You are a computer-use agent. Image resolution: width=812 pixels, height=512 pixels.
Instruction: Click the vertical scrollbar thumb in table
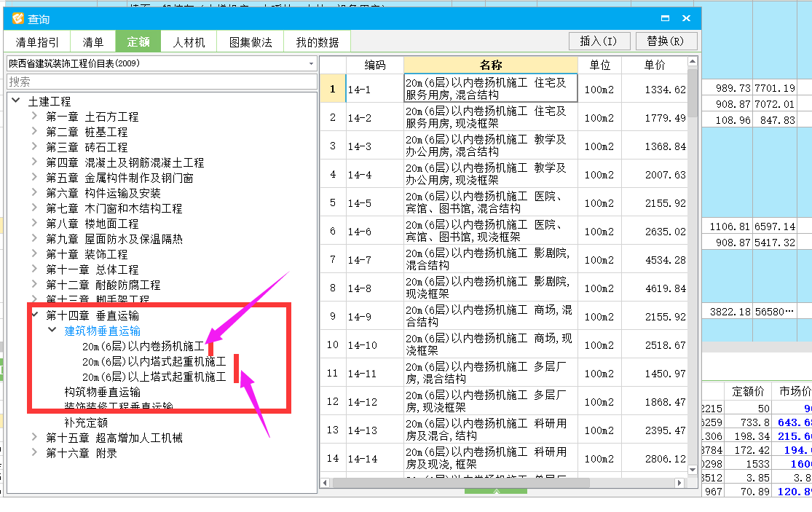(693, 92)
